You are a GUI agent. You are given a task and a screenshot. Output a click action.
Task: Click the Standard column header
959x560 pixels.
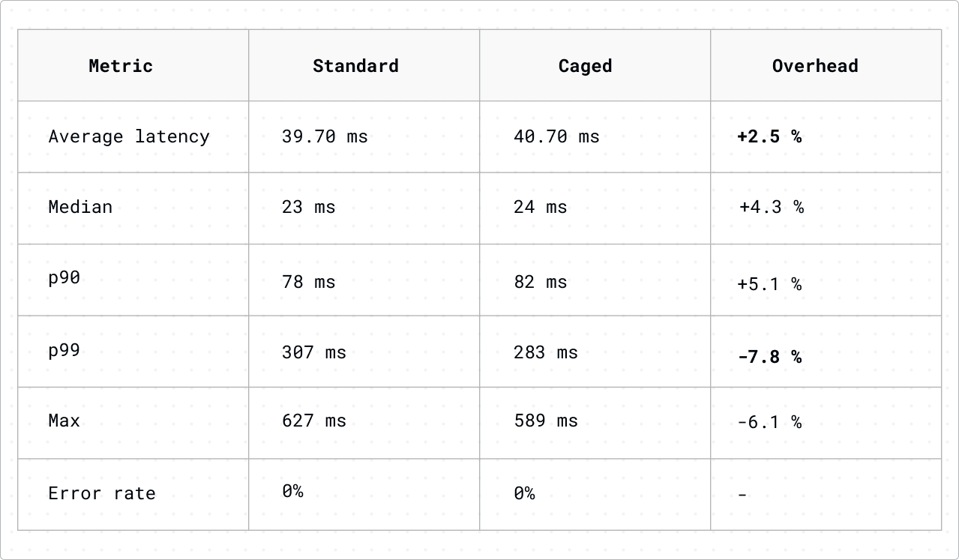[355, 66]
